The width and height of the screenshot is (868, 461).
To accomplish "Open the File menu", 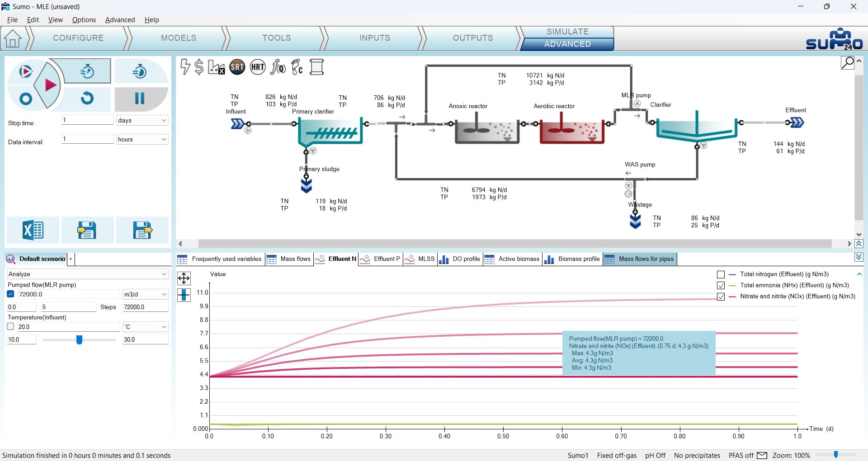I will coord(12,20).
